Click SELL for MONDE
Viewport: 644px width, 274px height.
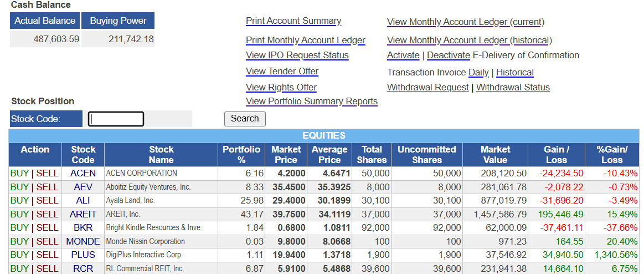47,241
